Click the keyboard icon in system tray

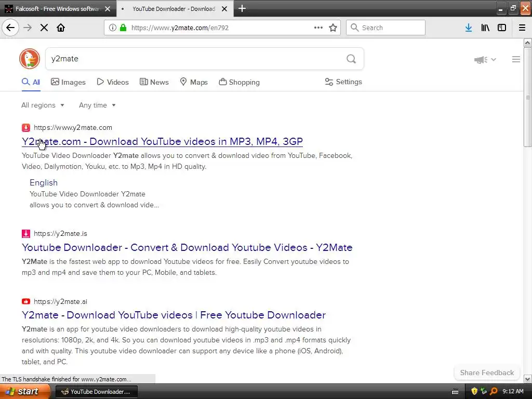[455, 392]
